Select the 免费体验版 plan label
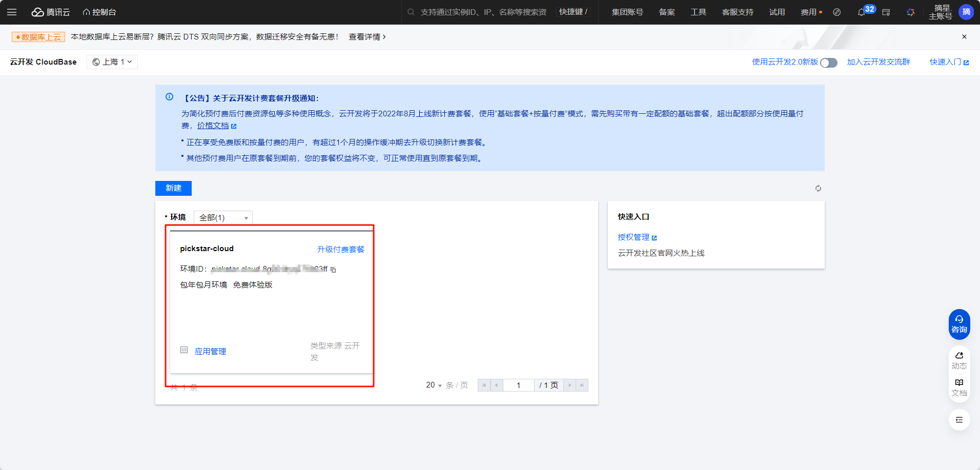Image resolution: width=980 pixels, height=470 pixels. point(253,285)
